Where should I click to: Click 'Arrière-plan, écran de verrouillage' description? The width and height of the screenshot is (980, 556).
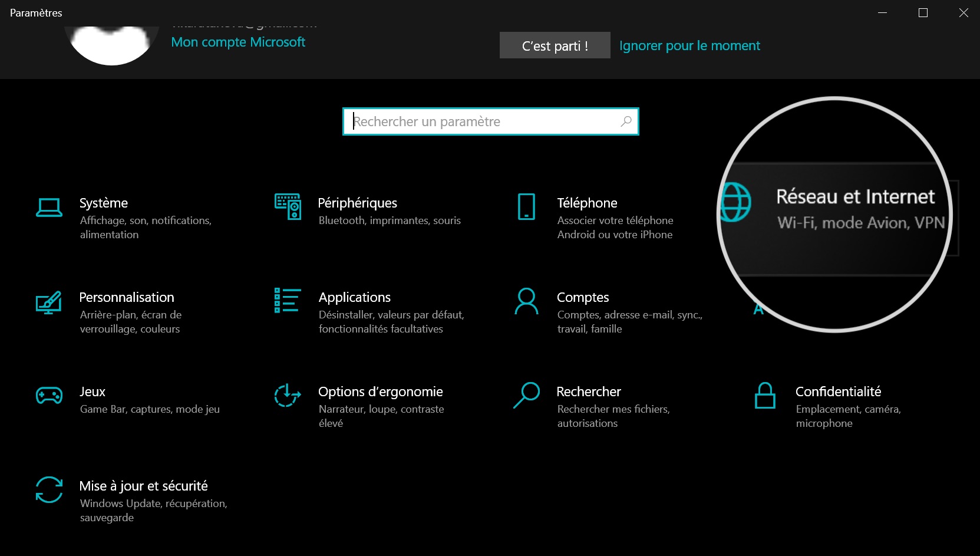(131, 322)
